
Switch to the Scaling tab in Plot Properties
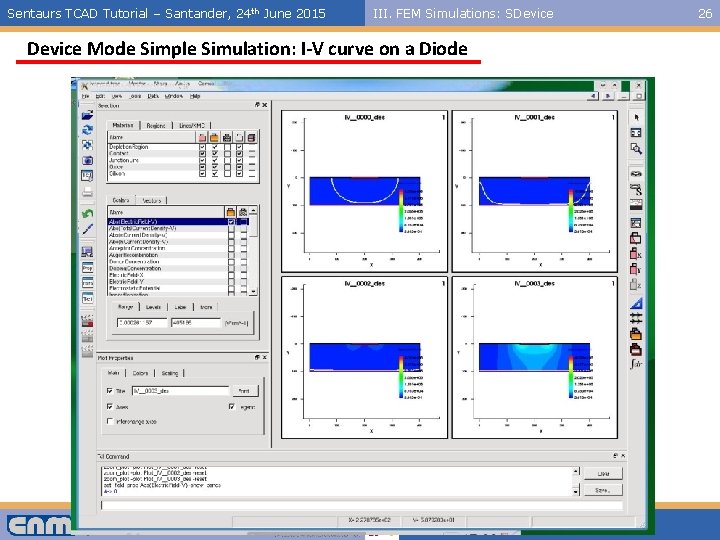point(169,373)
